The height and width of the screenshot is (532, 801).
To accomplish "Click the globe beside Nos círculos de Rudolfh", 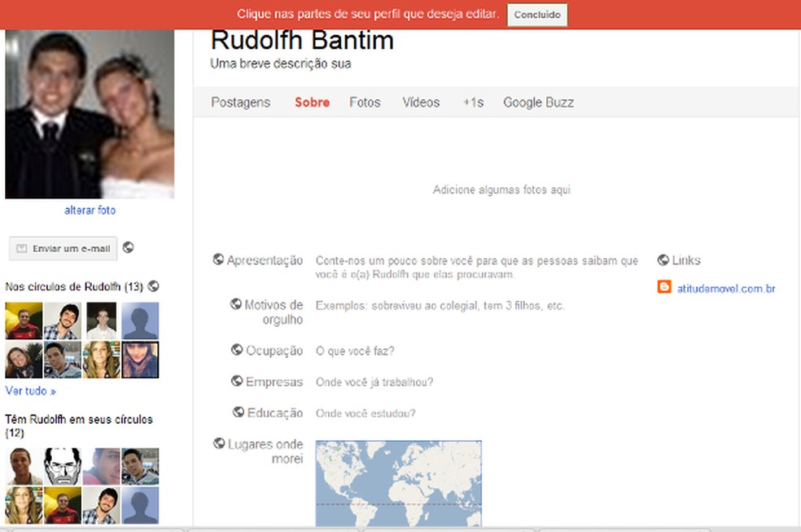I will click(154, 286).
